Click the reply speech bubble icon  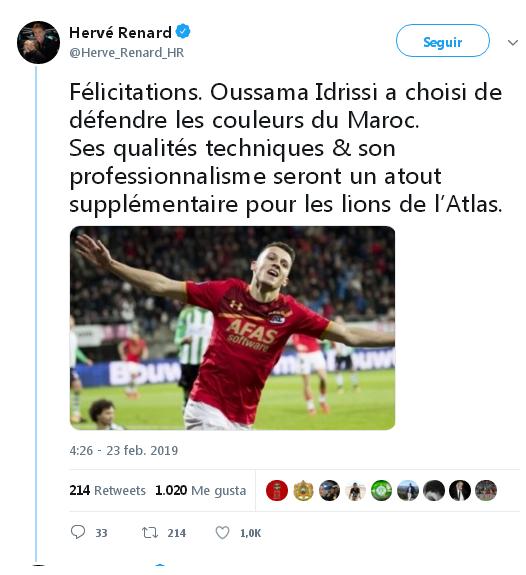tap(78, 532)
